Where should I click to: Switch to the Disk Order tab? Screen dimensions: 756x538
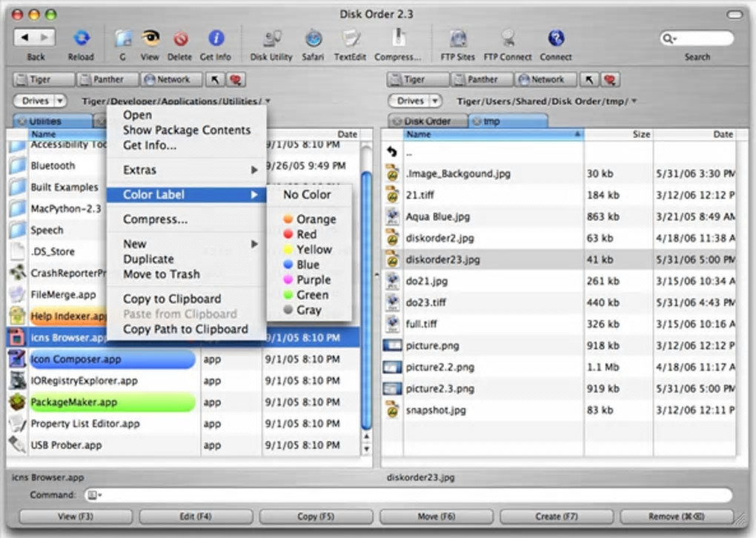click(x=428, y=122)
